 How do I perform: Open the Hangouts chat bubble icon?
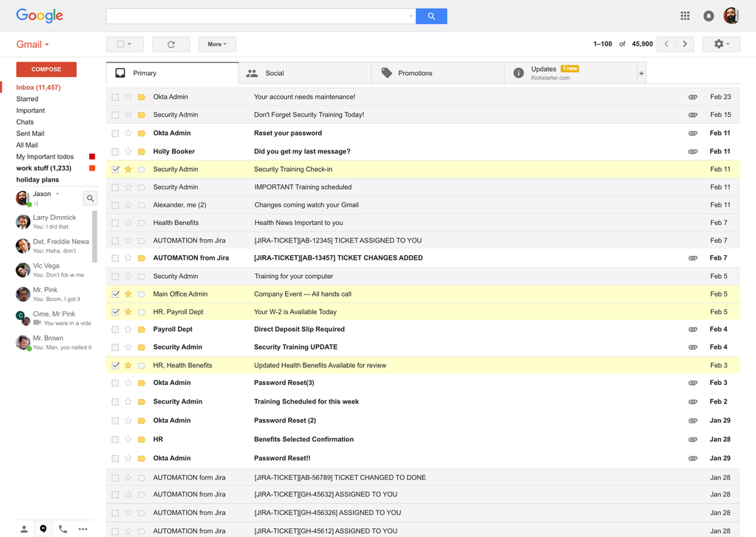pyautogui.click(x=43, y=528)
